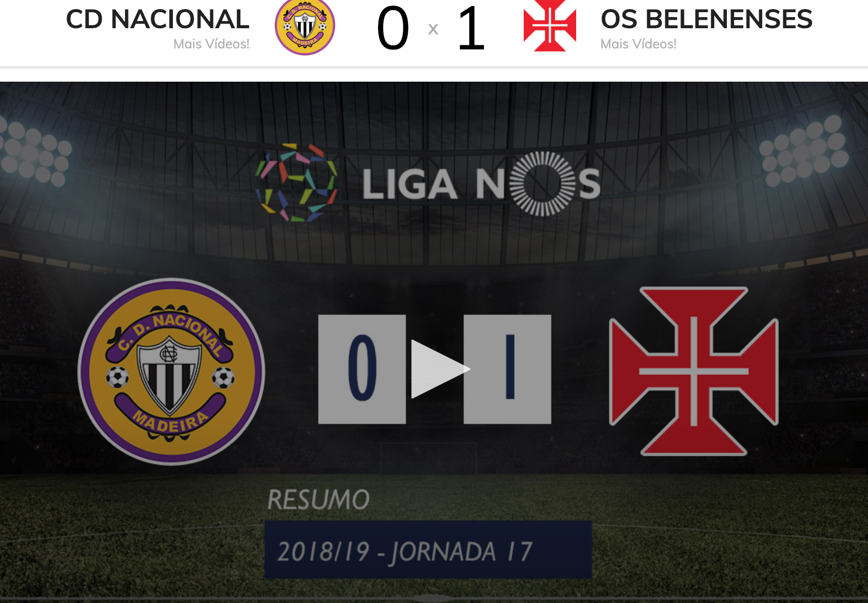Screen dimensions: 868x603
Task: Select the large CD Nacional Madeira crest
Action: (x=171, y=372)
